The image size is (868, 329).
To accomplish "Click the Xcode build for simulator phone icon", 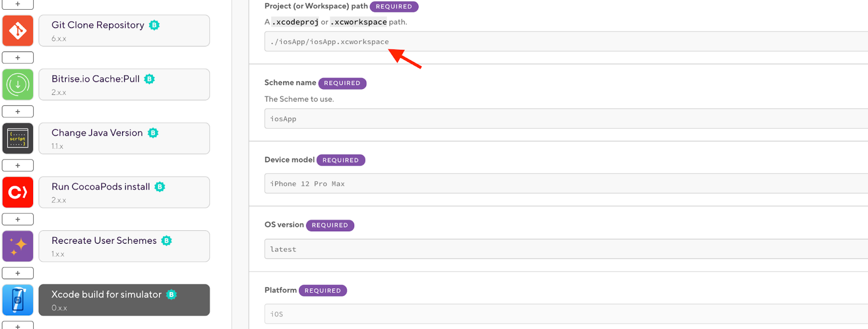I will tap(17, 299).
